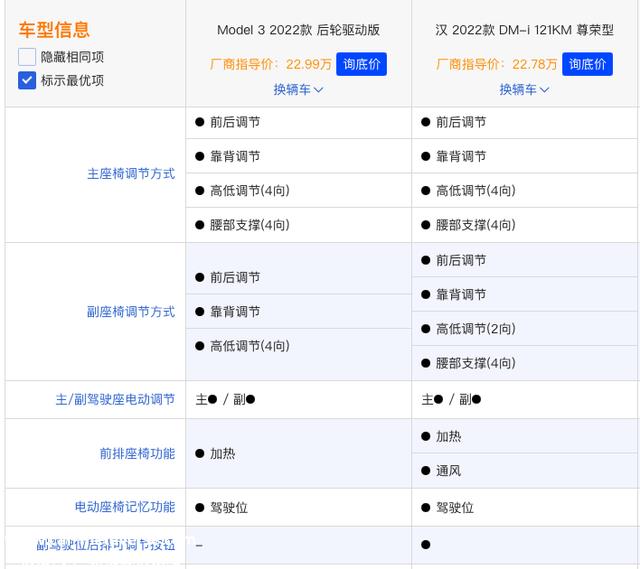Click 询底价 button for Model 3
Screen dimensions: 640x569
[361, 64]
